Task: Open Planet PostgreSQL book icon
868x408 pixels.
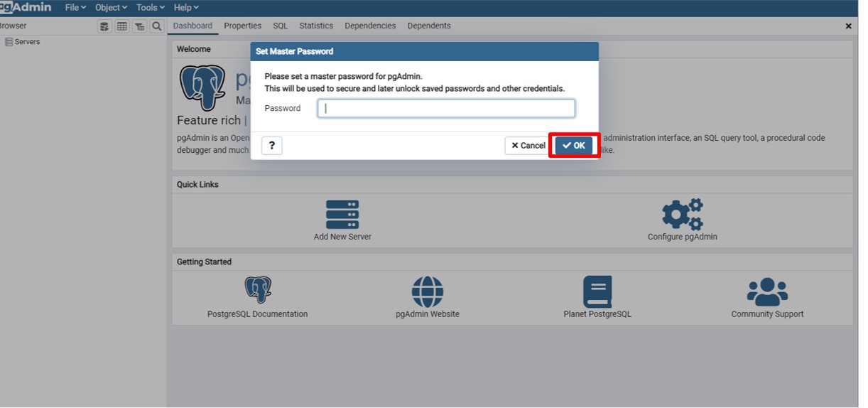Action: click(x=597, y=291)
